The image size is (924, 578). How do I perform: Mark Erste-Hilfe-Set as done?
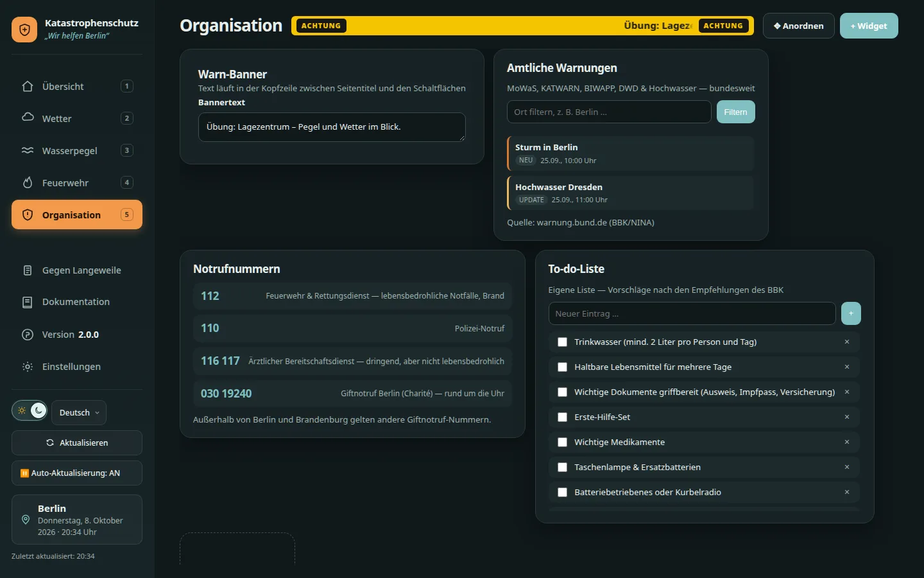coord(563,417)
